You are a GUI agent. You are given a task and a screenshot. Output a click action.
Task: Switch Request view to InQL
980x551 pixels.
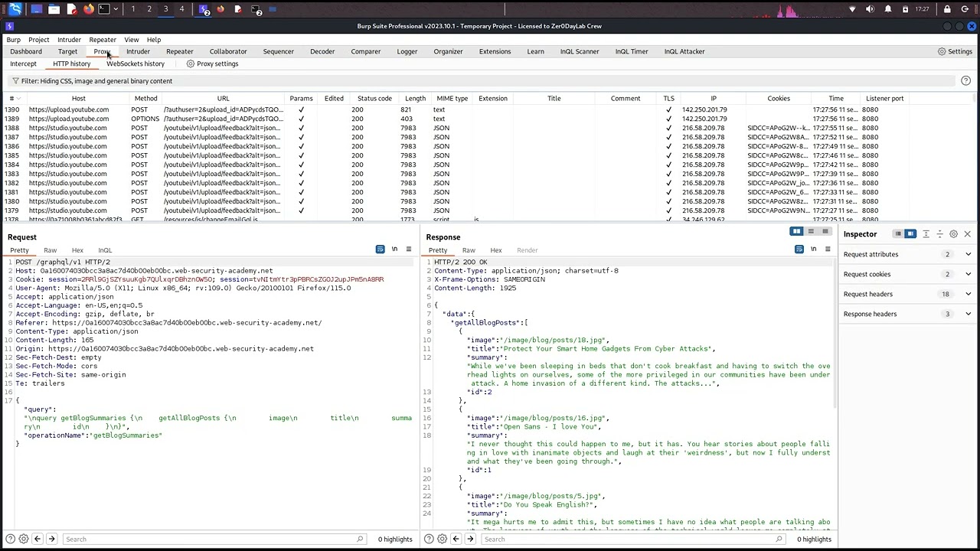(105, 250)
